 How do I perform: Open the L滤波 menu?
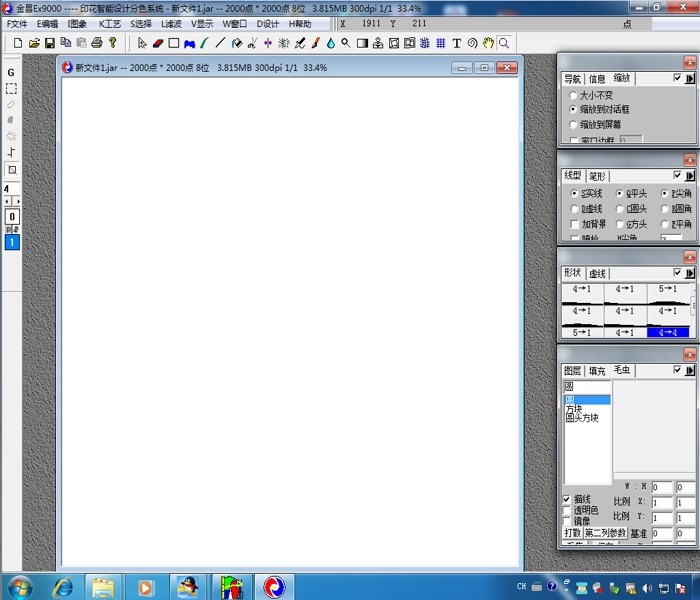pos(171,24)
